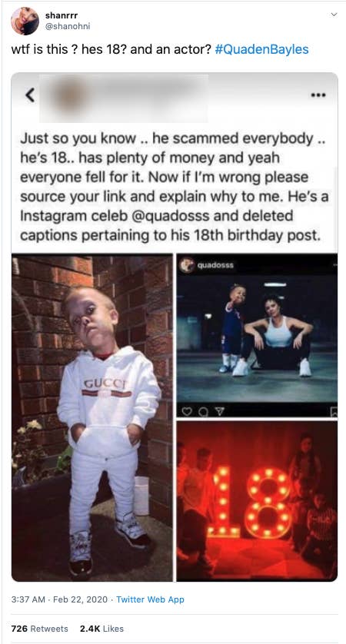Tap the heart like icon
Image resolution: width=346 pixels, height=644 pixels.
(186, 410)
